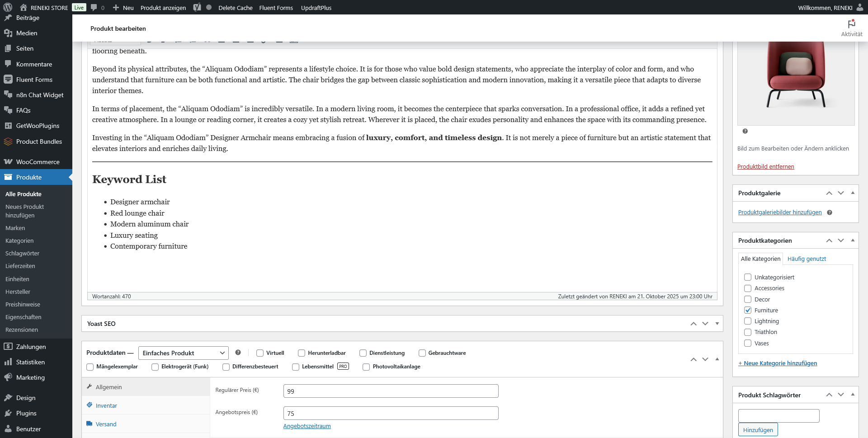868x438 pixels.
Task: Open the Inventar product data tab
Action: click(x=106, y=405)
